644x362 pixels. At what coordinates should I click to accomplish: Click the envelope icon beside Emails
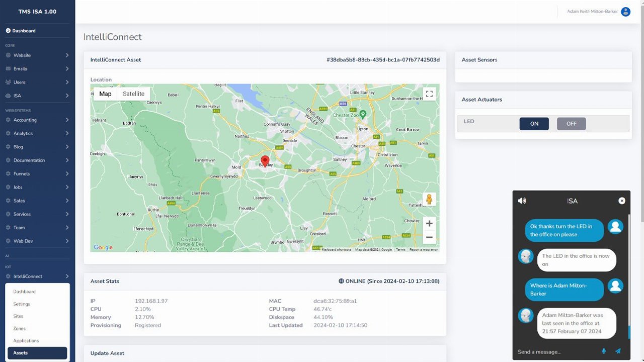pyautogui.click(x=8, y=69)
